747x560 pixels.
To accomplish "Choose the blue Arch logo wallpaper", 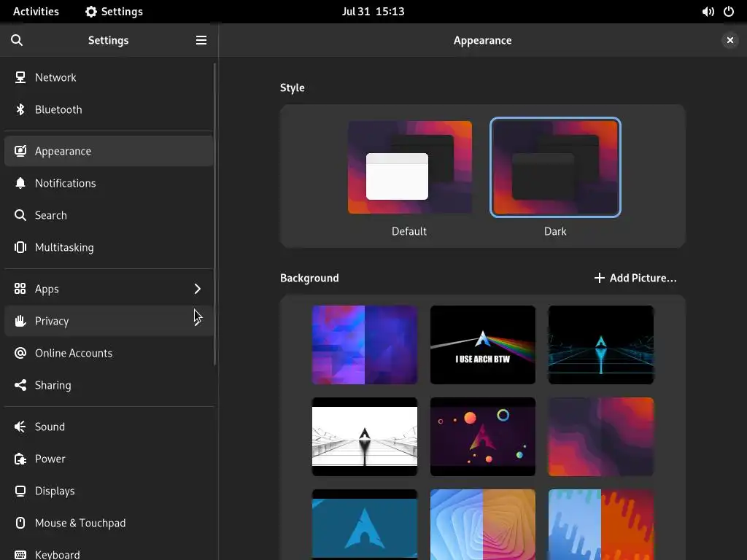I will [x=365, y=524].
